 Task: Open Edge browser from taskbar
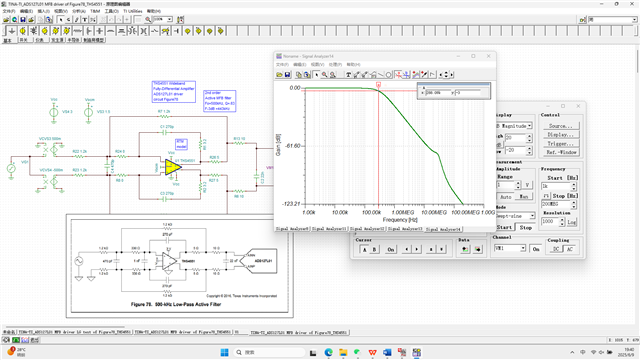click(329, 353)
